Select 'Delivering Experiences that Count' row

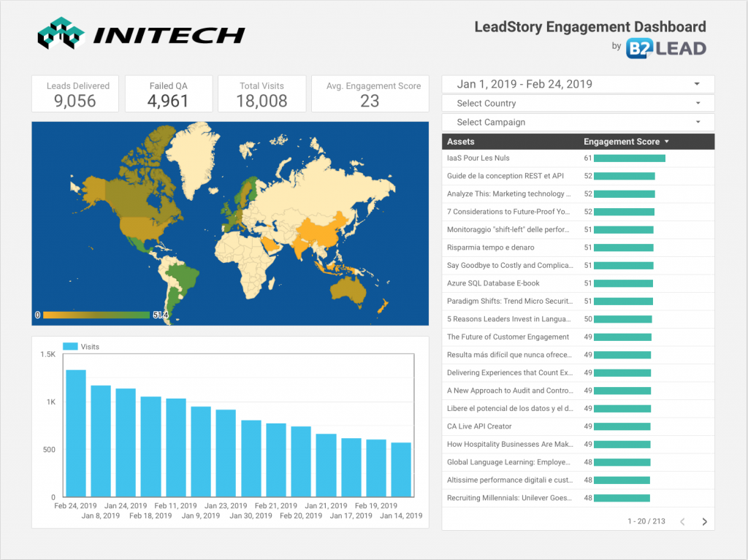pyautogui.click(x=579, y=373)
